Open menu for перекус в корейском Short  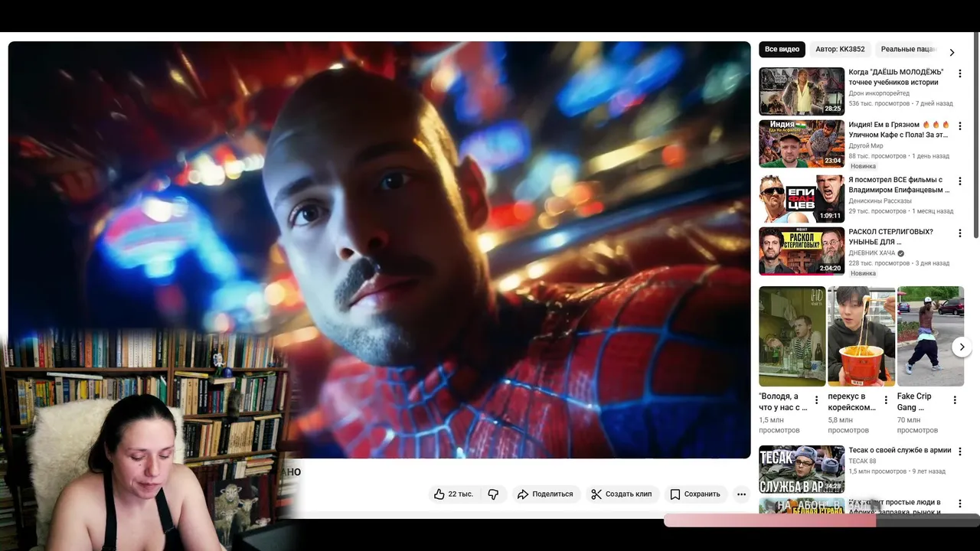tap(886, 400)
